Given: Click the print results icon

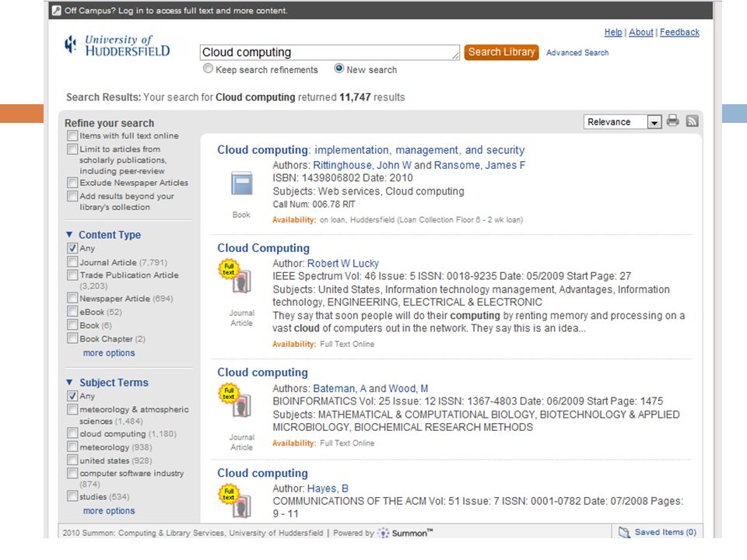Looking at the screenshot, I should point(672,121).
